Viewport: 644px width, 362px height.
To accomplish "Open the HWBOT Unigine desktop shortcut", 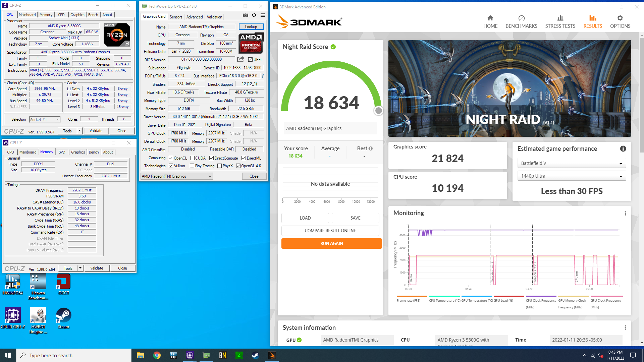I will coord(38,321).
